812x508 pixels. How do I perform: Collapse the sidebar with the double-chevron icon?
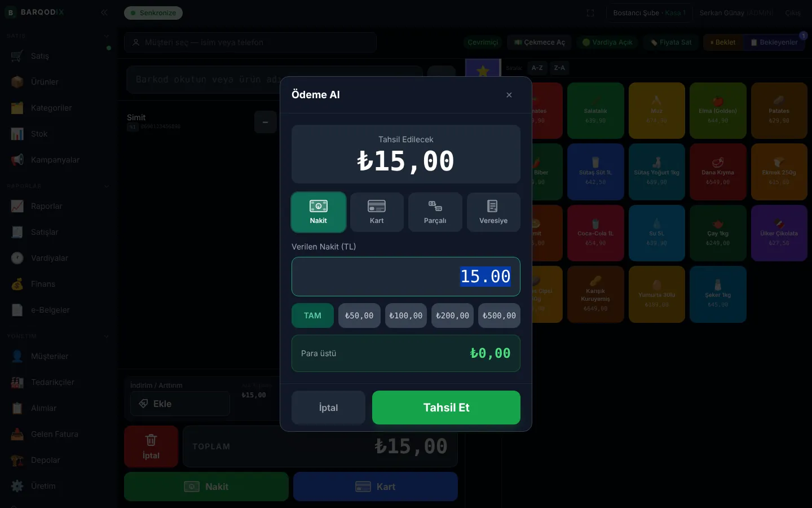click(x=104, y=12)
